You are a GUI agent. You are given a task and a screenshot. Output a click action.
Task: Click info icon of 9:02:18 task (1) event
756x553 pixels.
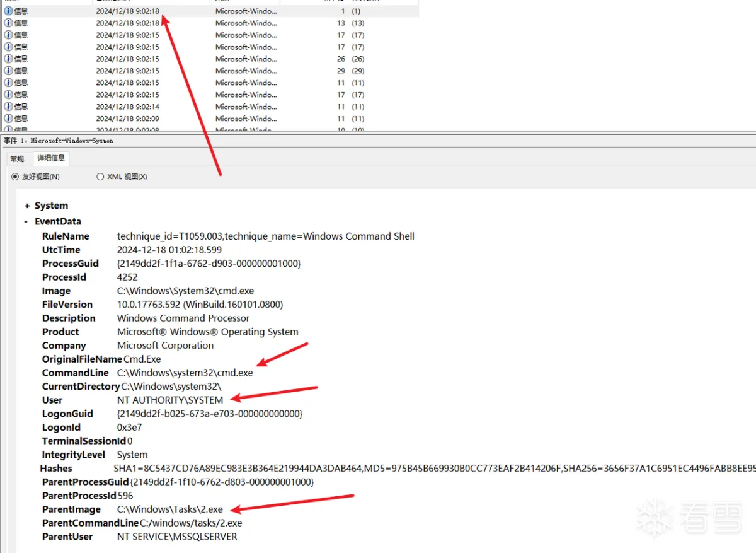(8, 11)
